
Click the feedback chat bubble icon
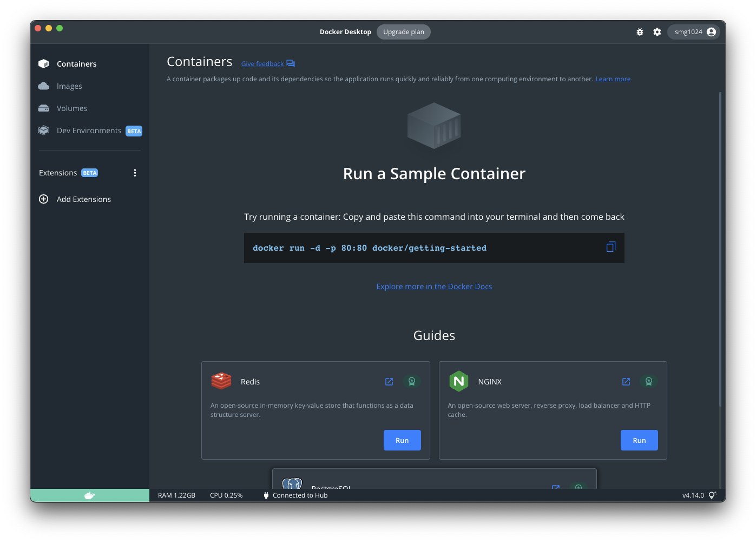(291, 63)
